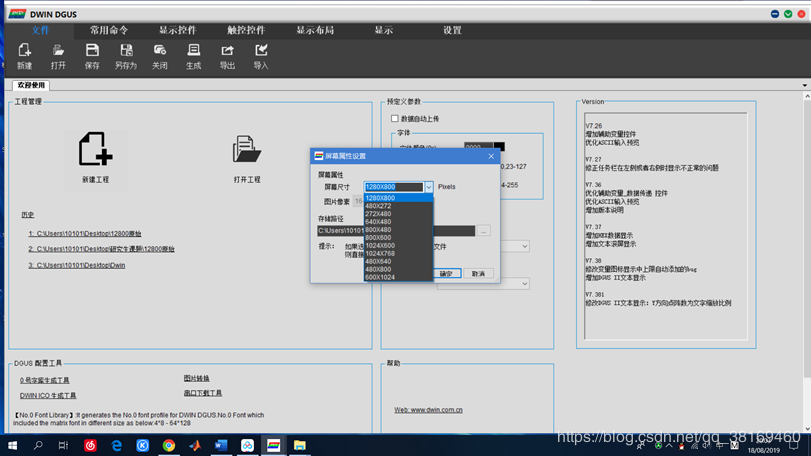Open the 设置 menu tab
Screen dimensions: 811x456
pos(452,31)
